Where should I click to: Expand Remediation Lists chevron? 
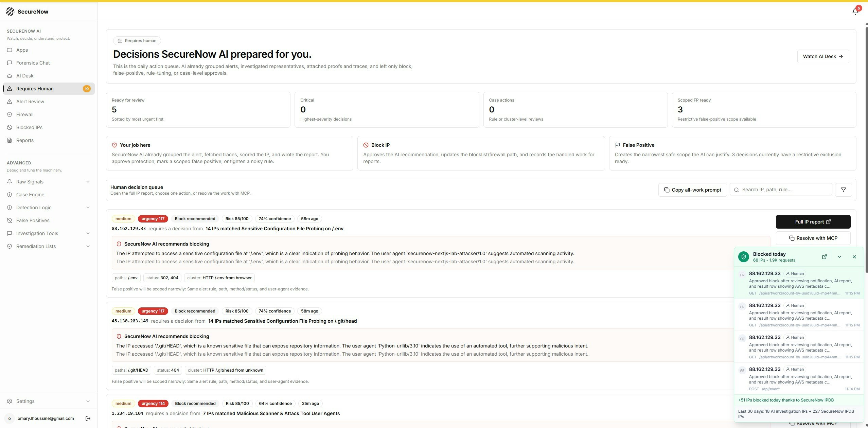(88, 246)
